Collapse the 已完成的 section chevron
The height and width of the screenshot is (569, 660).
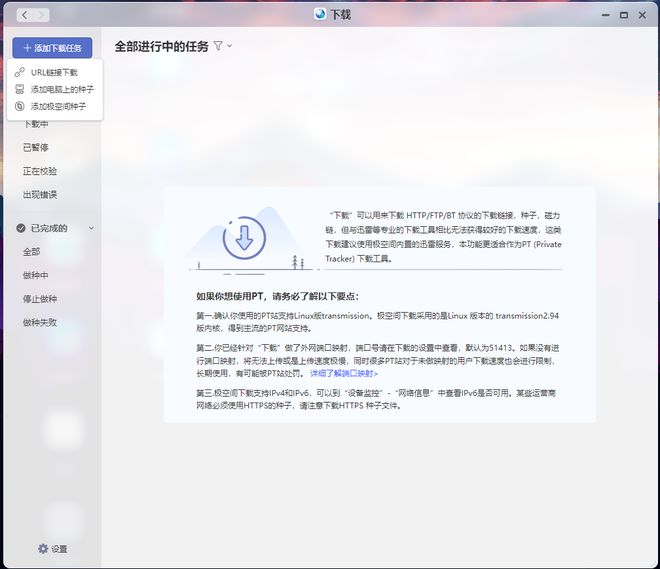[x=91, y=228]
